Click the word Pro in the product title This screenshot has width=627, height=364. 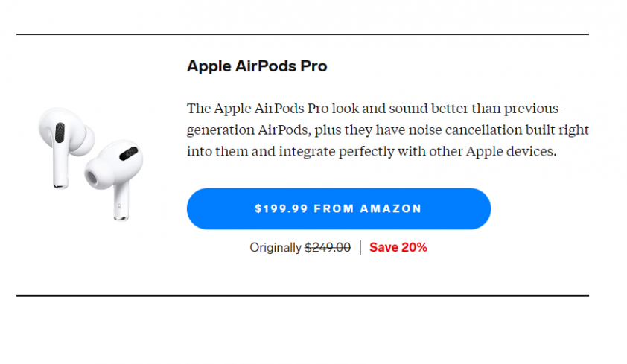pyautogui.click(x=314, y=66)
